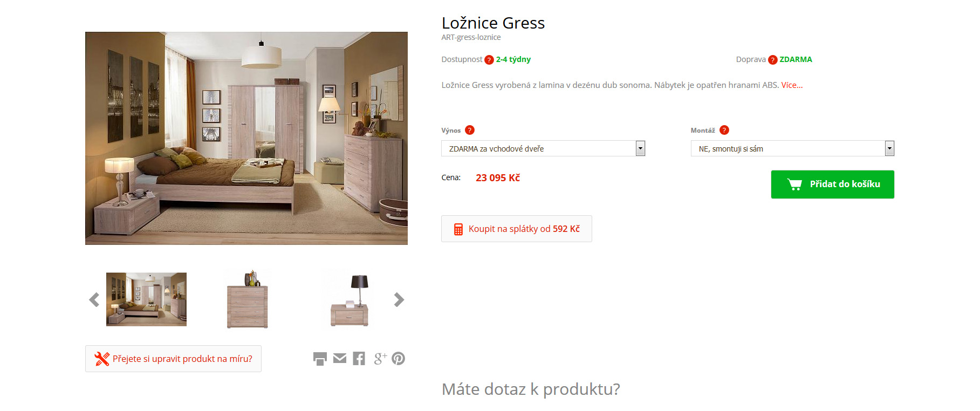
Task: Select the nightstand with lamp thumbnail
Action: pos(349,300)
